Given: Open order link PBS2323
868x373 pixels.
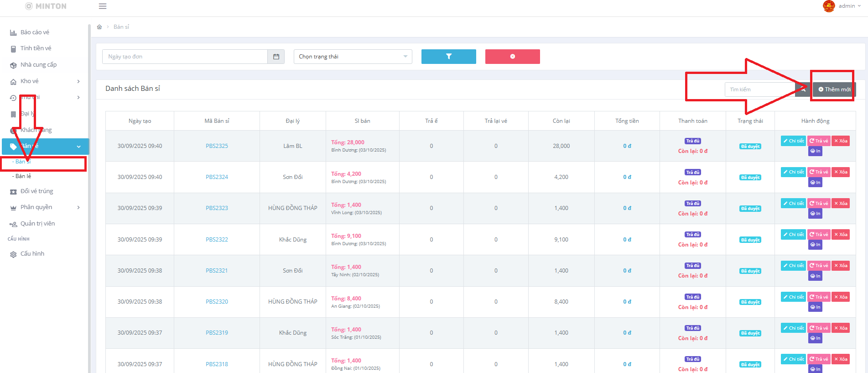Looking at the screenshot, I should 217,208.
